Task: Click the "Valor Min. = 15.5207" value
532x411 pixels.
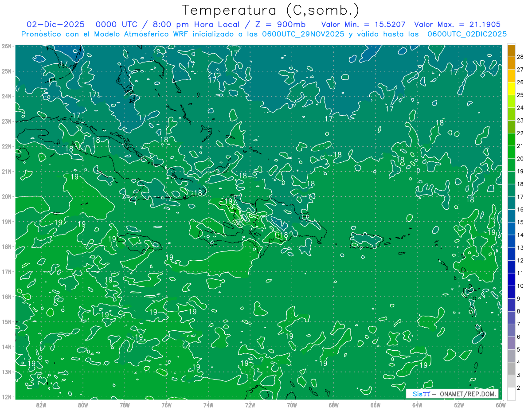Action: click(x=363, y=24)
